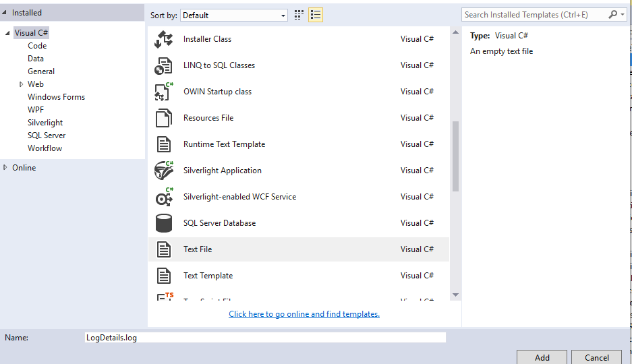The image size is (632, 364).
Task: Click the SQL Server Database cylinder icon
Action: tap(164, 223)
